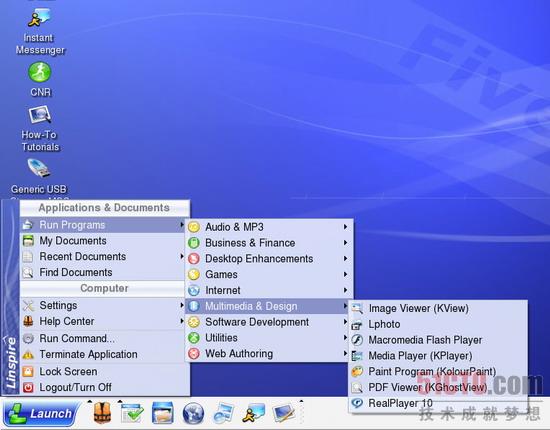Open the How-To Tutorials desktop icon
Screen dimensions: 550x430
click(40, 128)
